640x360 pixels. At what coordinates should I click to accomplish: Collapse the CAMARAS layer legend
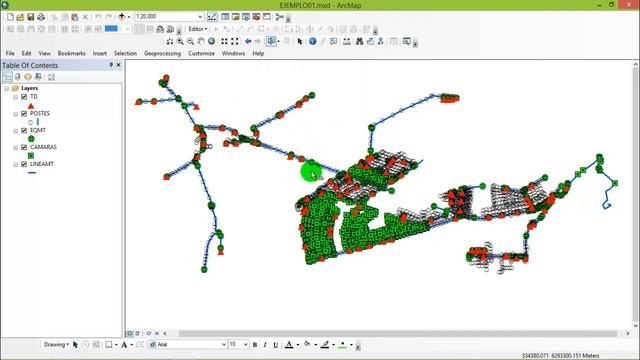[x=16, y=147]
